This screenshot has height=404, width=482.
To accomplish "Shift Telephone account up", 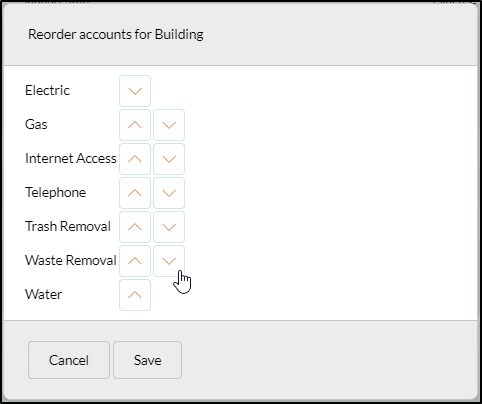I will click(135, 193).
